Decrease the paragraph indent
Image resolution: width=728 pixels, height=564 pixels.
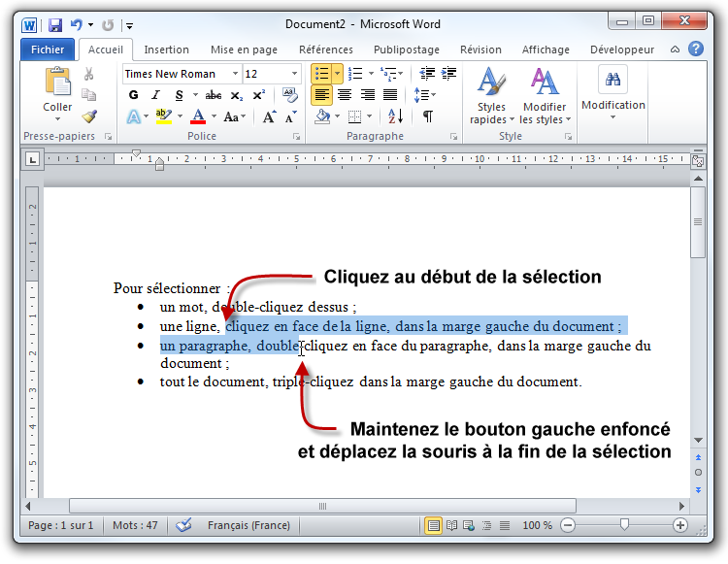[x=427, y=74]
